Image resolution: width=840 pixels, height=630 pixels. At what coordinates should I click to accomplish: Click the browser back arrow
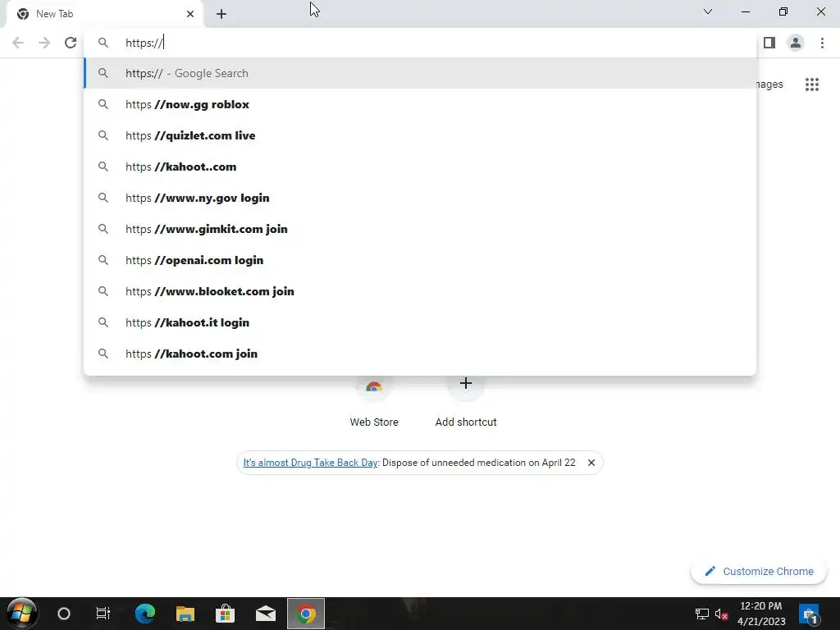coord(18,43)
